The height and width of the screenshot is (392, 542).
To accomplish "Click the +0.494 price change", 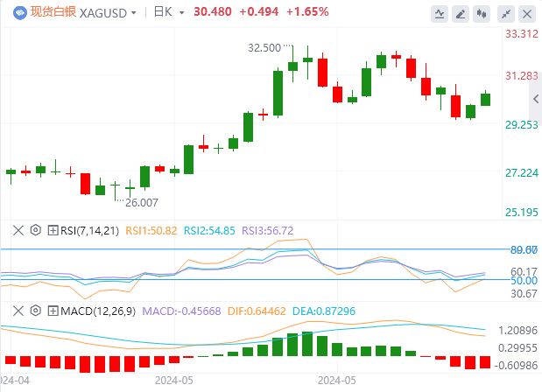I will point(259,12).
